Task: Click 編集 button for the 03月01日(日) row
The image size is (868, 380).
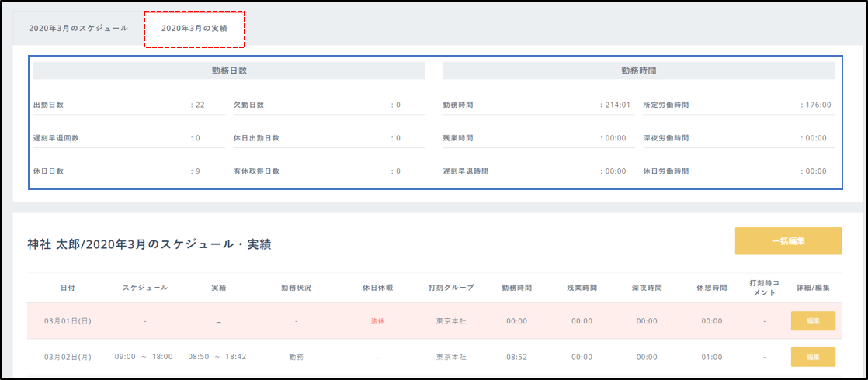Action: [x=813, y=321]
